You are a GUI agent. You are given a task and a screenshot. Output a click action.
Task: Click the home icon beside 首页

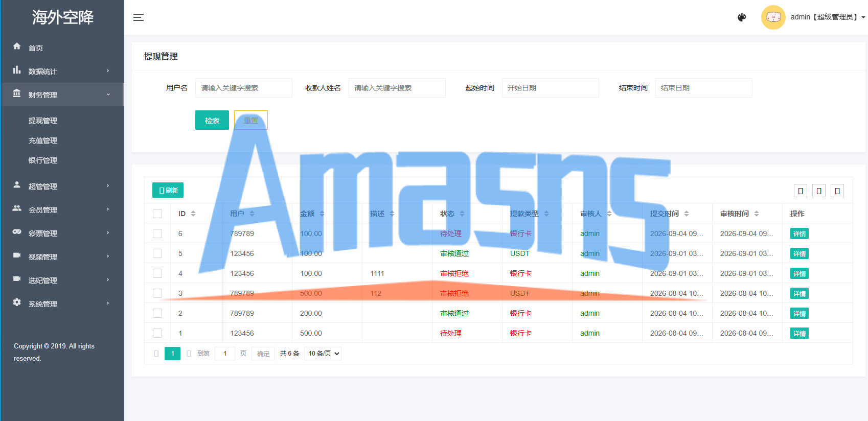[x=17, y=46]
